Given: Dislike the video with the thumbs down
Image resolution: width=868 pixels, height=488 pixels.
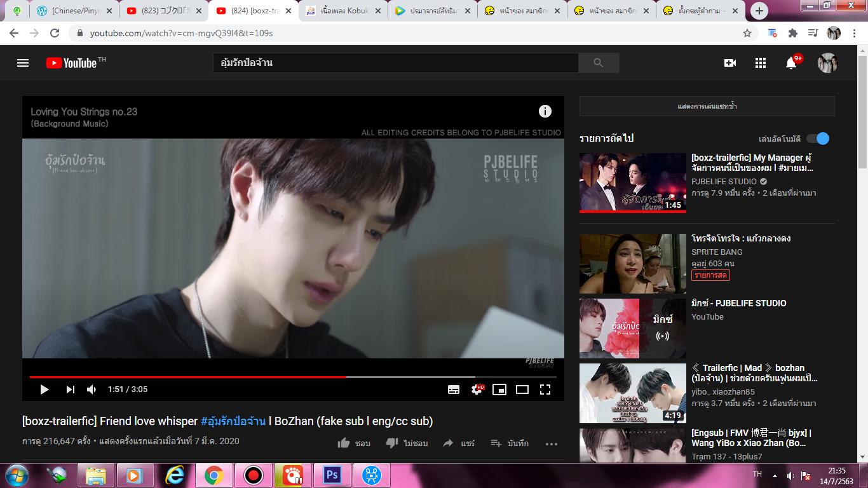Looking at the screenshot, I should coord(407,443).
